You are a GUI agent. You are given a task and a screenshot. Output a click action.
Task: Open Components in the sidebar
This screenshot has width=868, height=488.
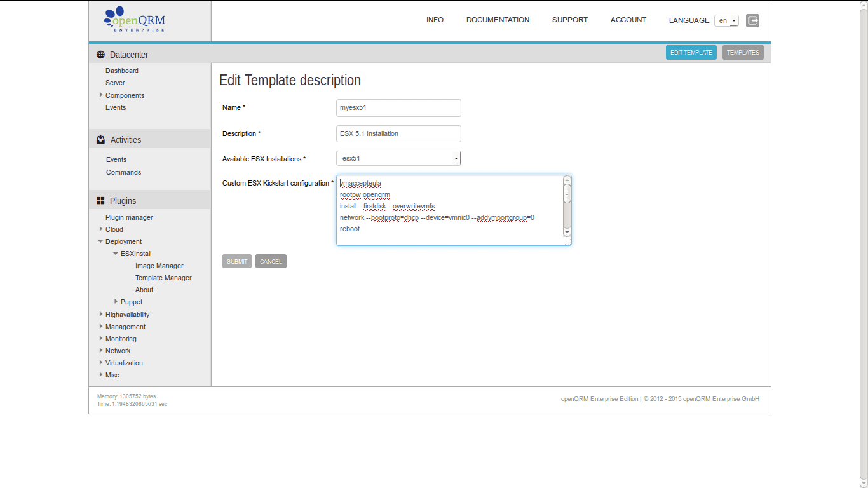[125, 95]
